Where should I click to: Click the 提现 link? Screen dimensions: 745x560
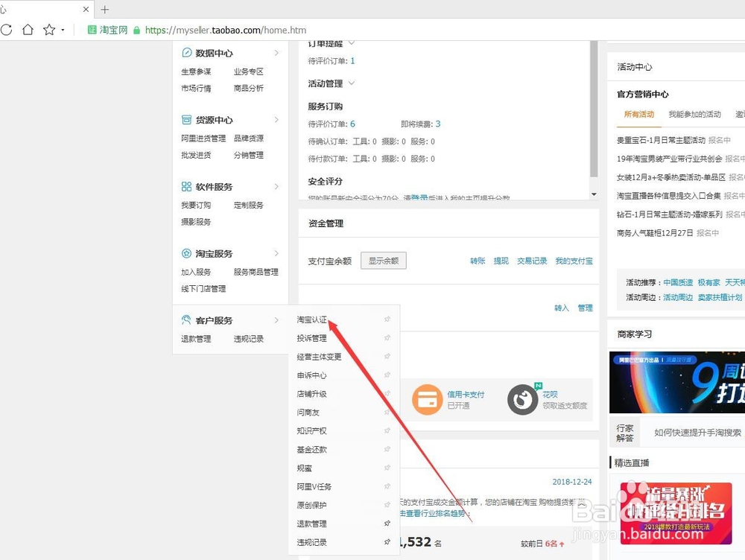point(501,261)
